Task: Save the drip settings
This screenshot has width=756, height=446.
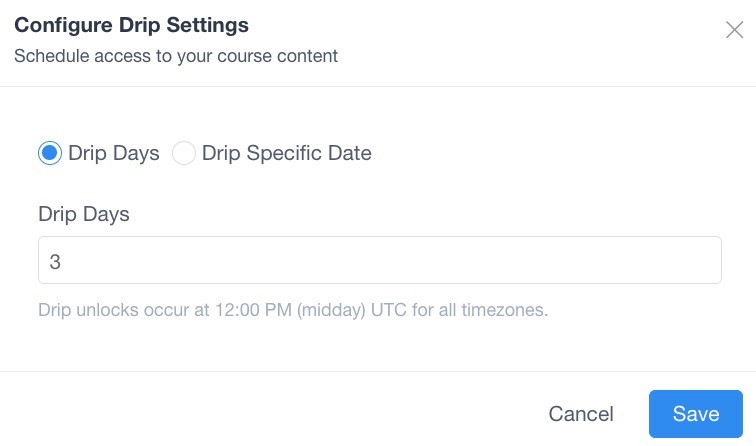Action: pos(695,414)
